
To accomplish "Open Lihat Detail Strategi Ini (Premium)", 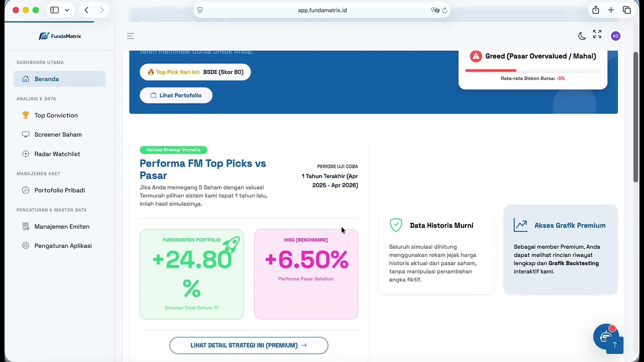I will (x=249, y=345).
